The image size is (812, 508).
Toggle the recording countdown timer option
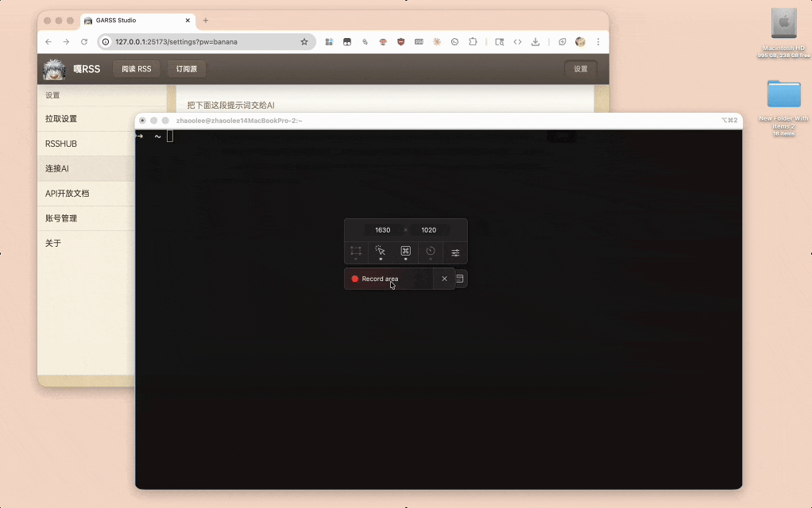(431, 252)
